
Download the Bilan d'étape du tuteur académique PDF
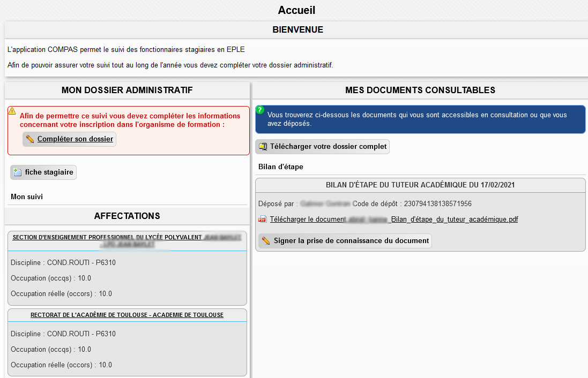tap(393, 220)
